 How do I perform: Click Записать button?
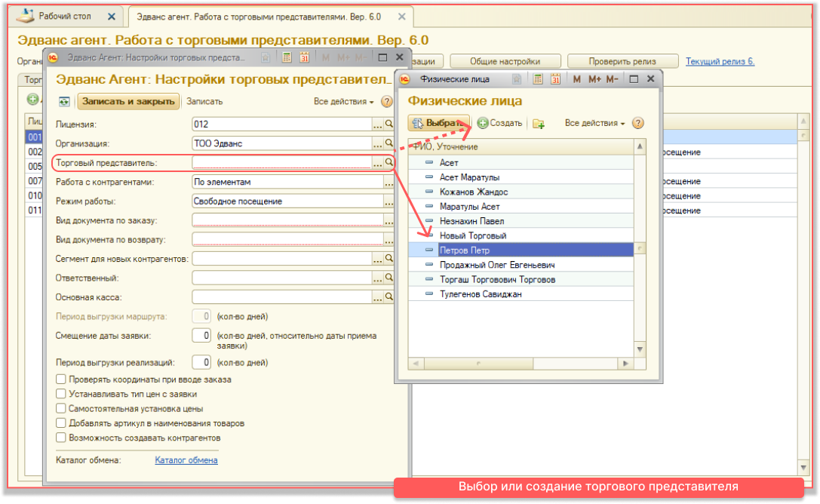coord(204,101)
